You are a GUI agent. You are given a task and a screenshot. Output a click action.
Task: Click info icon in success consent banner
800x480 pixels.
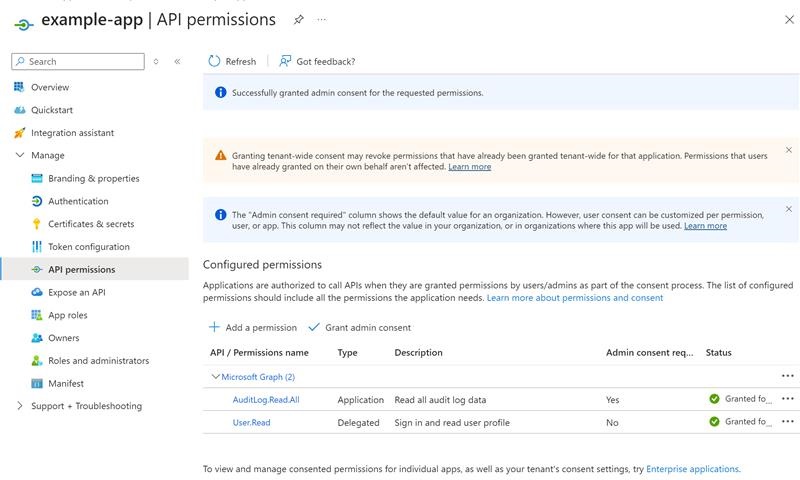point(220,93)
